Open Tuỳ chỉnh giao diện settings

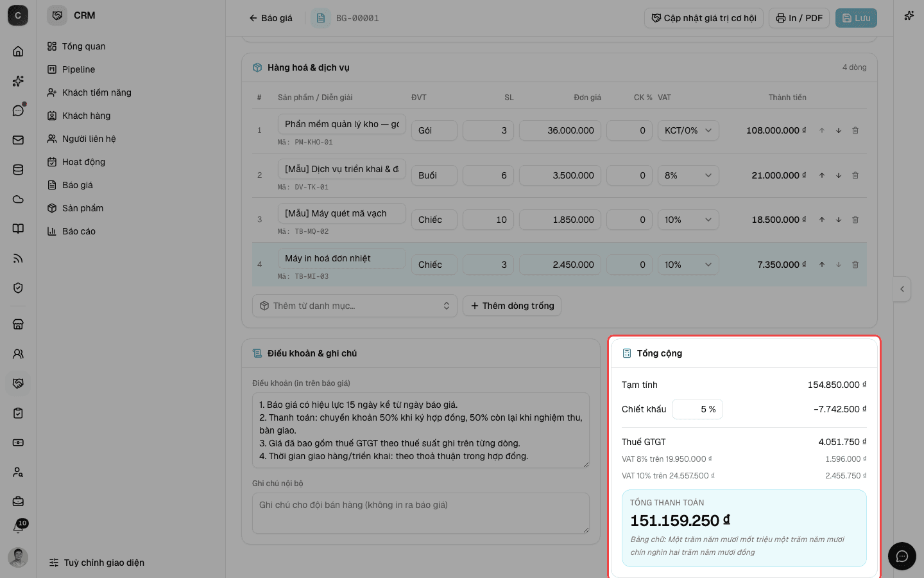pos(97,563)
